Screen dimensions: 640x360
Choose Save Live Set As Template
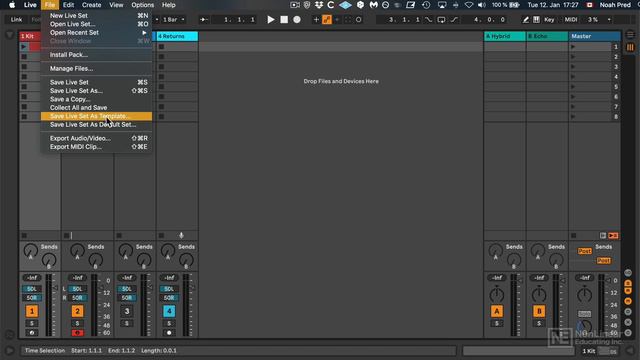tap(96, 116)
